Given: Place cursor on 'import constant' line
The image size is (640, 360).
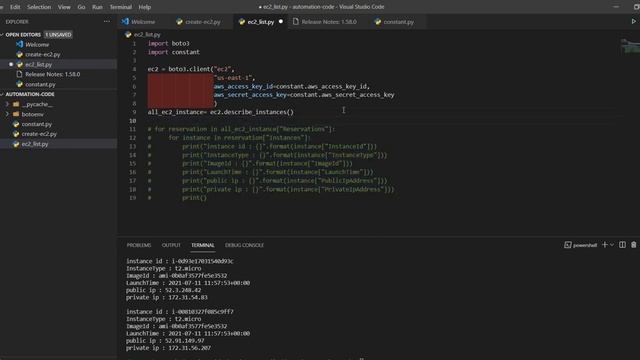Looking at the screenshot, I should [173, 52].
